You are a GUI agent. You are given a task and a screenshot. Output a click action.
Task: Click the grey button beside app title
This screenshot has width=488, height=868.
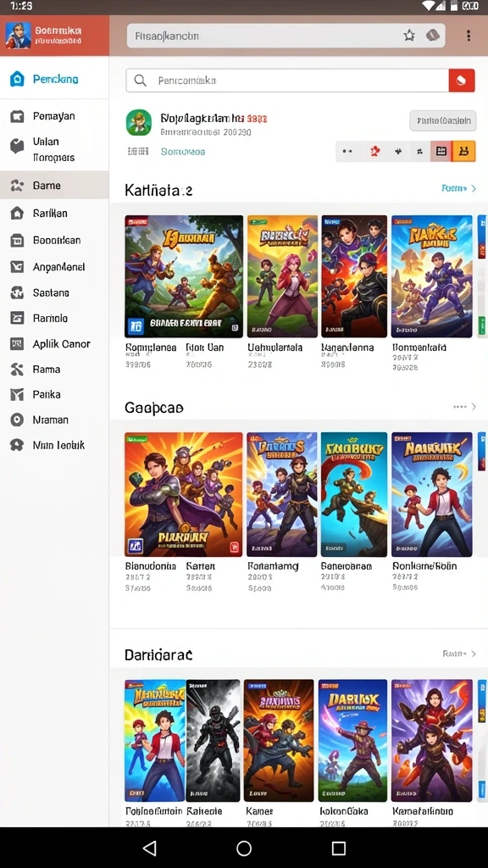pos(442,120)
